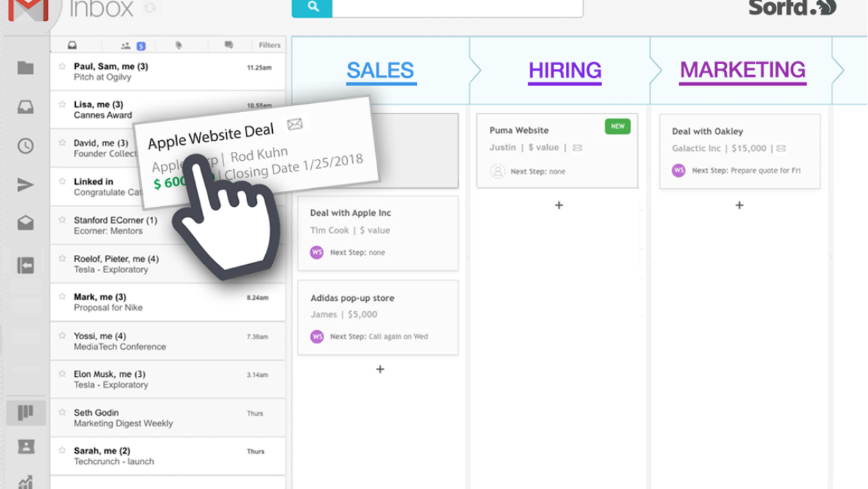Image resolution: width=868 pixels, height=489 pixels.
Task: Click the Sortd logo
Action: (792, 8)
